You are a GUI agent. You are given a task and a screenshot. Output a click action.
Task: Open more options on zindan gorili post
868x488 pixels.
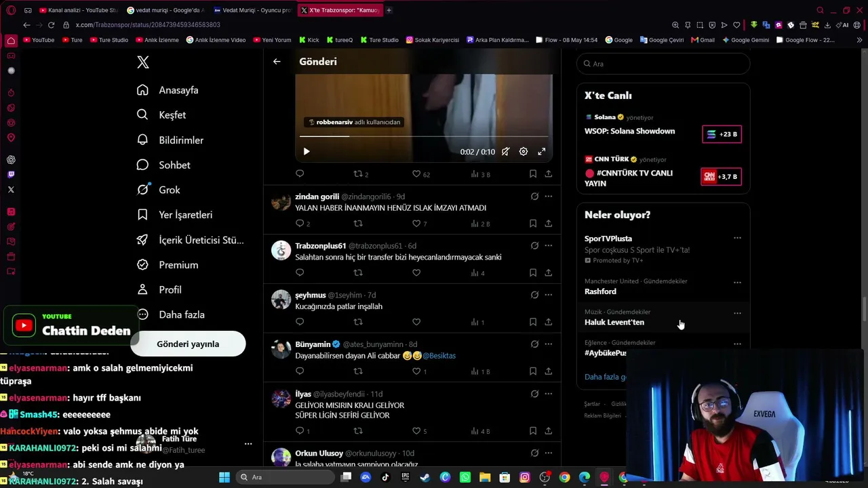[x=549, y=197]
